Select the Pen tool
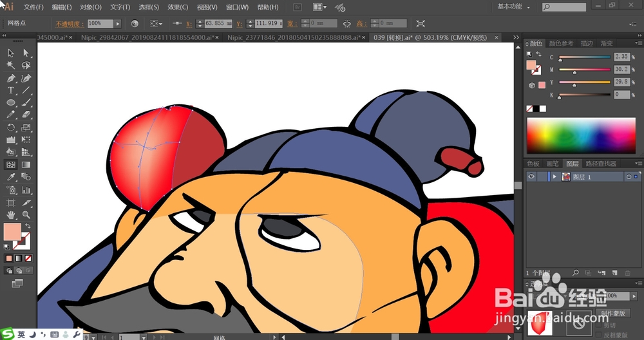644x340 pixels. [11, 78]
